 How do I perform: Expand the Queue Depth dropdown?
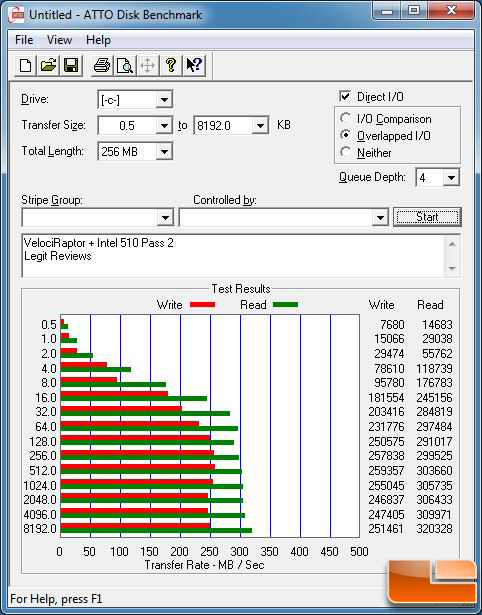(451, 178)
